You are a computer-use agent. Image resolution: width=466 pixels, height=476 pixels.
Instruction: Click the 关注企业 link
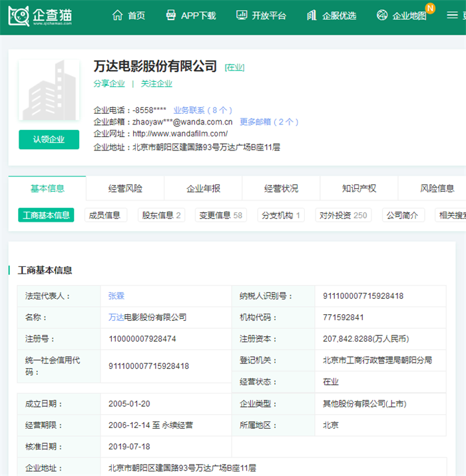coord(156,84)
